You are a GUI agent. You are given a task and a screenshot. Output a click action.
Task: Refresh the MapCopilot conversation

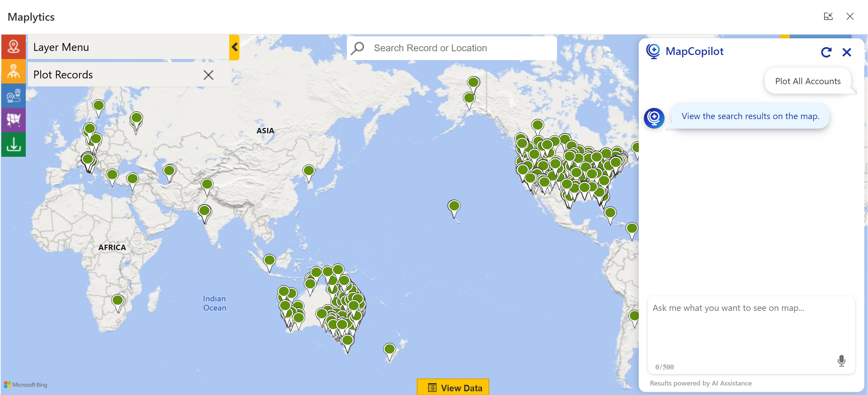(826, 52)
